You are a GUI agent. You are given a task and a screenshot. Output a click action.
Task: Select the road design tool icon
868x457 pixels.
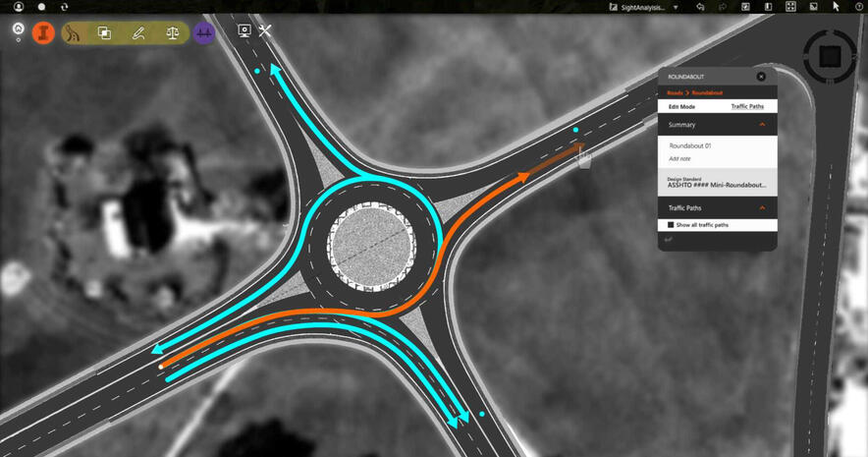tap(74, 32)
